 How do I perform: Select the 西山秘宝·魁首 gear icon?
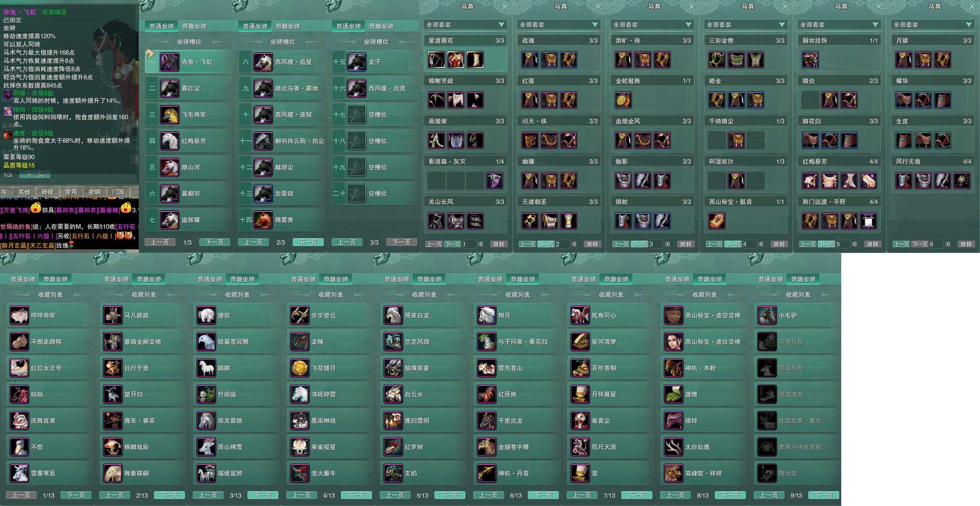pos(716,221)
